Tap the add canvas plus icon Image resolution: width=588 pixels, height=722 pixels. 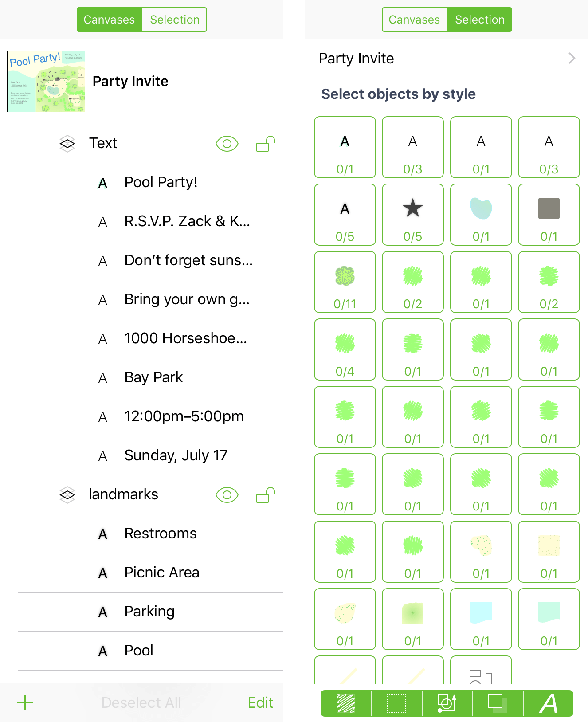(25, 702)
